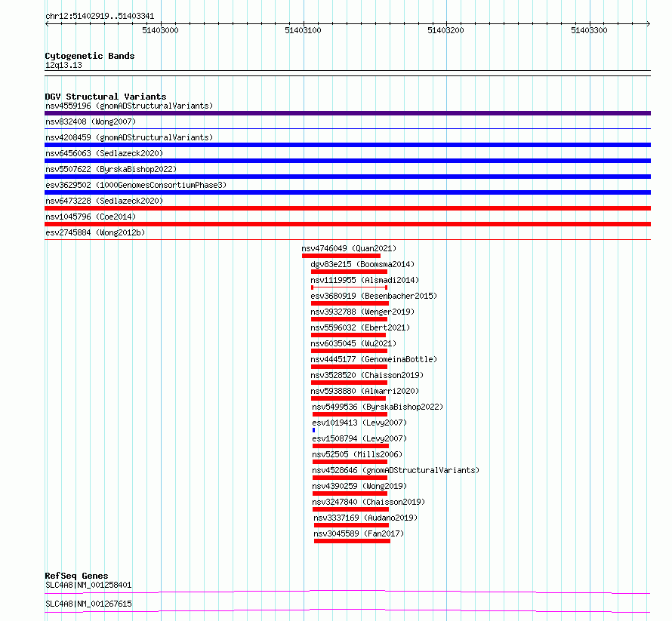Click dgv83e215 (Boomsma2014) label
Screen dimensions: 672x621
pyautogui.click(x=362, y=264)
